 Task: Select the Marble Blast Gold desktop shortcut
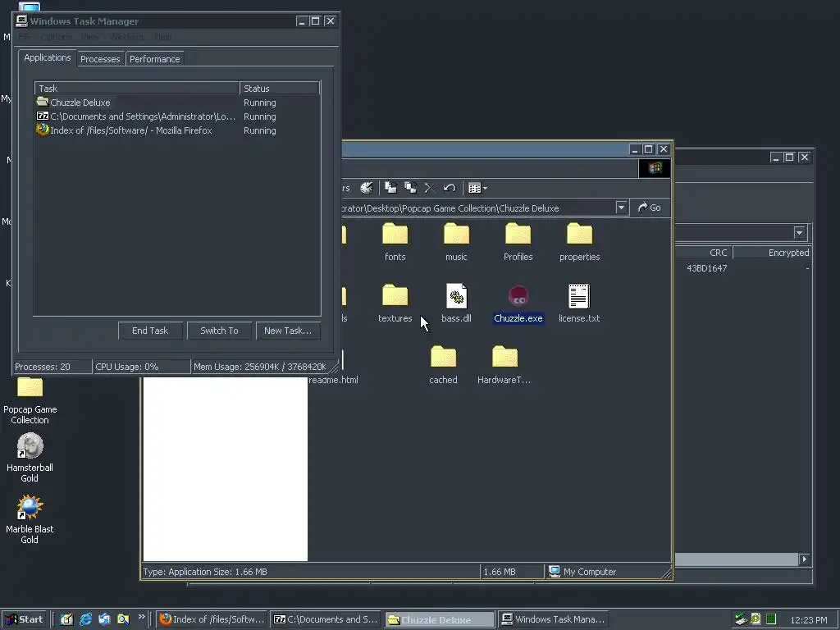pyautogui.click(x=30, y=519)
